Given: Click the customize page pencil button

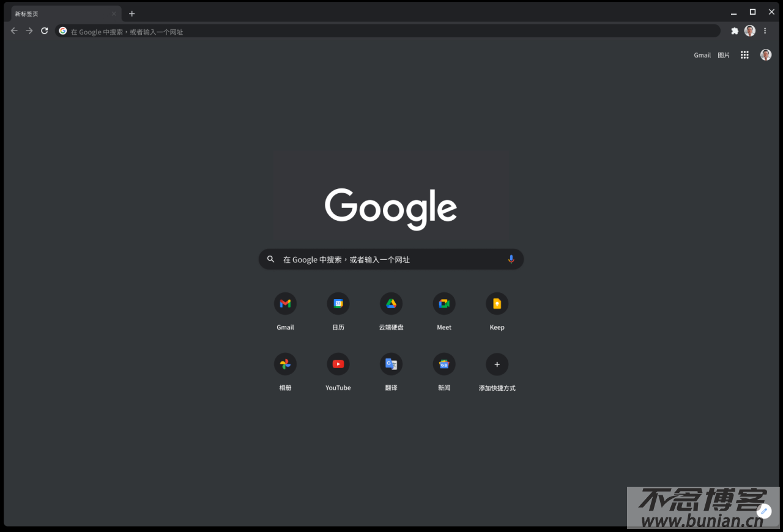Looking at the screenshot, I should [763, 511].
